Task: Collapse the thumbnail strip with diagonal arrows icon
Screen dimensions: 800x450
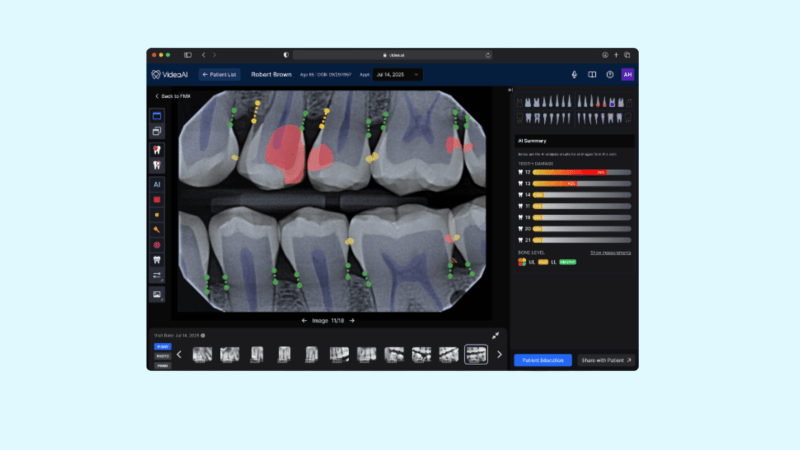Action: click(495, 336)
